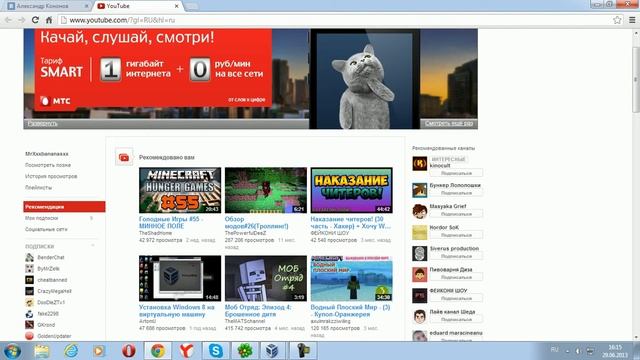Open the Chrome menu icon

tap(632, 20)
